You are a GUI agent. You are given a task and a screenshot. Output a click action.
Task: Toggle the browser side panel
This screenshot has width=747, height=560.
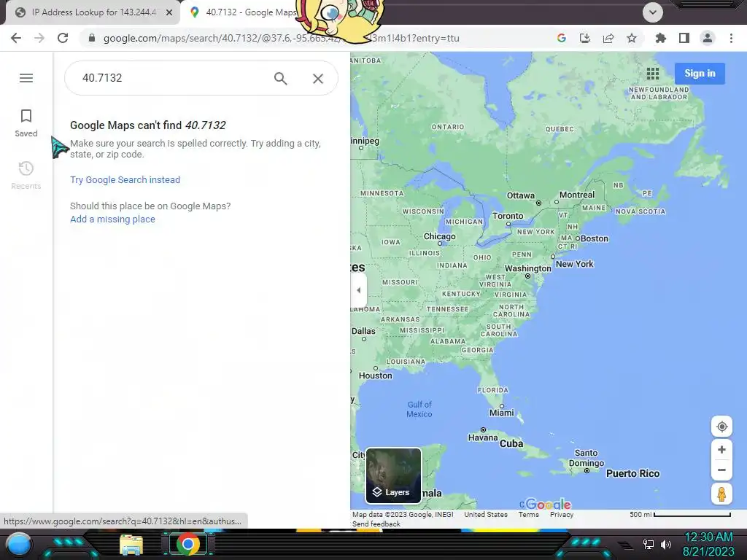684,38
